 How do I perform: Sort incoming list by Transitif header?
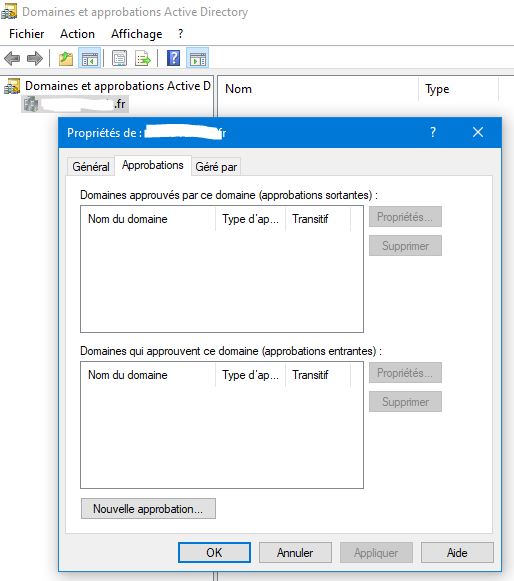(x=318, y=375)
